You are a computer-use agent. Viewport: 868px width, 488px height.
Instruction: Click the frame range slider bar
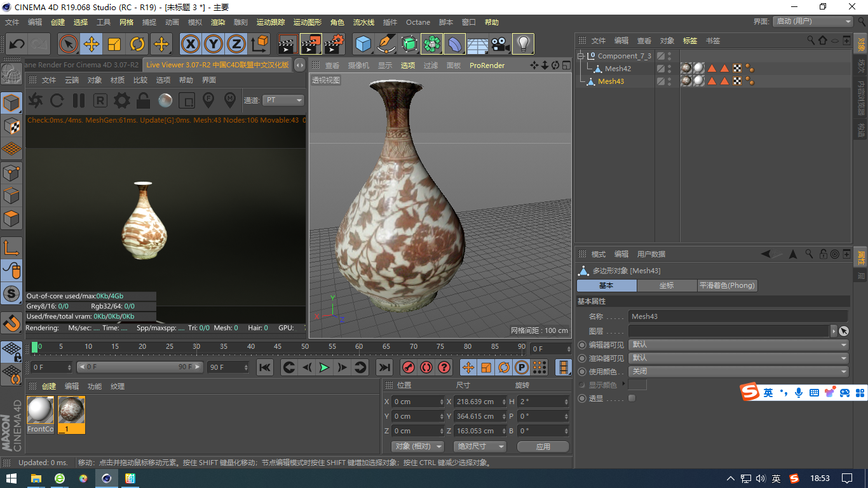(140, 367)
